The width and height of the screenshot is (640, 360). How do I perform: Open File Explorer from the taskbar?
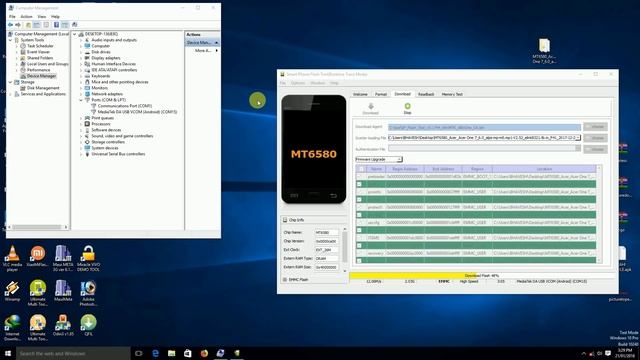coord(171,353)
